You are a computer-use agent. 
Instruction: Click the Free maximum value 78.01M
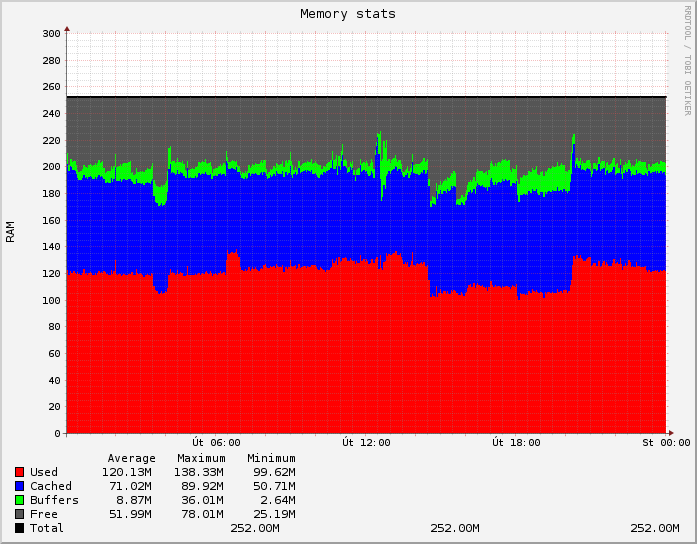[x=202, y=514]
